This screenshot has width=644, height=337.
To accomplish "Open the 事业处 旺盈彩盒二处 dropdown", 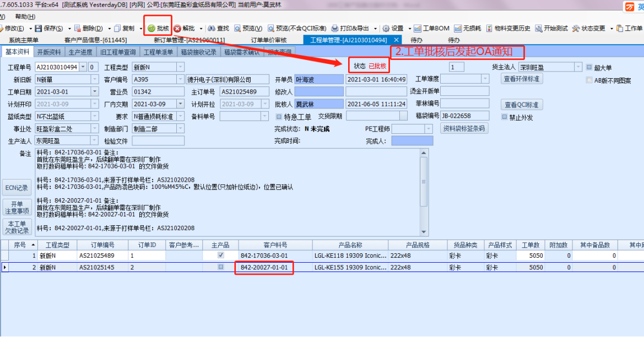I will click(x=94, y=128).
